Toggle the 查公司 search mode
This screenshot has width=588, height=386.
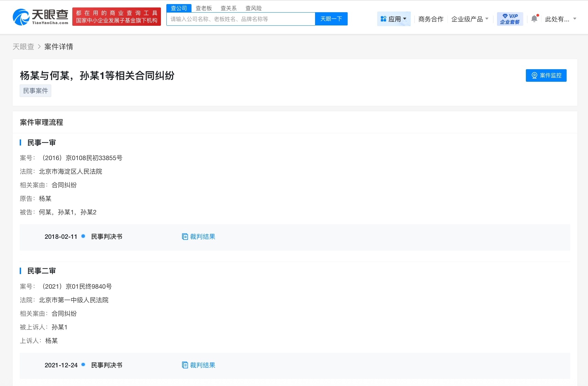179,8
